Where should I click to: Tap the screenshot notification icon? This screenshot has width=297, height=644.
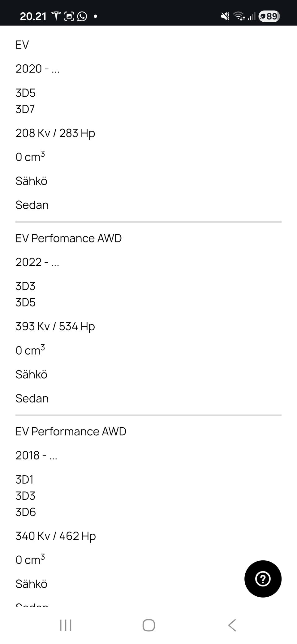tap(69, 16)
